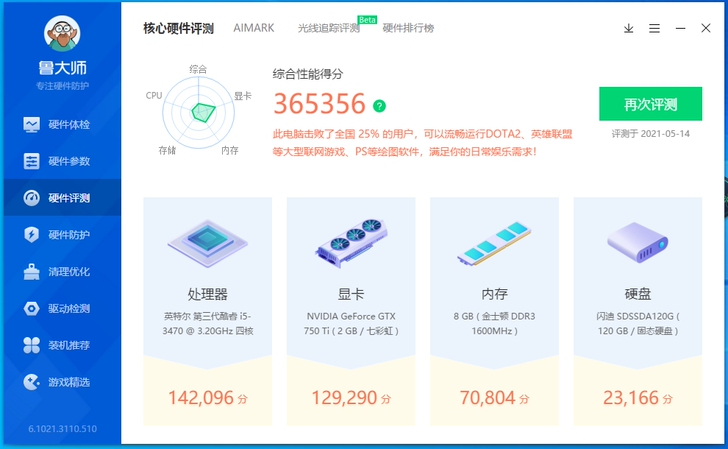Minimize the Lu Dashi window

pos(681,28)
